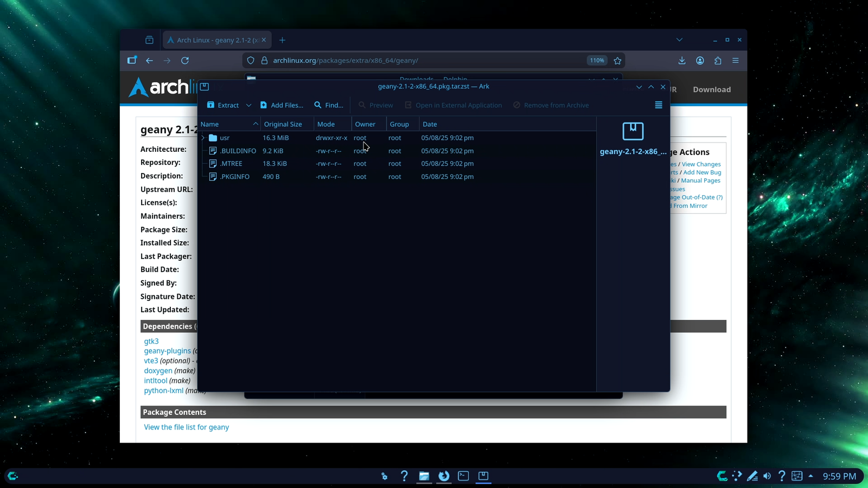This screenshot has height=488, width=868.
Task: Go back in Firefox
Action: tap(149, 61)
